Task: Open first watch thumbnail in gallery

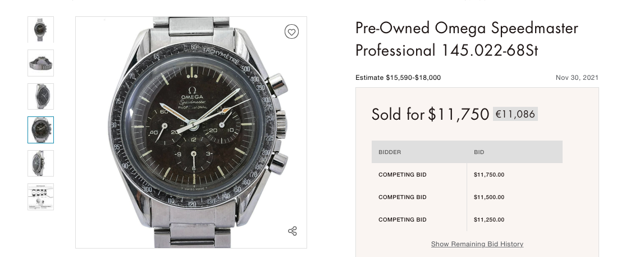Action: (41, 29)
